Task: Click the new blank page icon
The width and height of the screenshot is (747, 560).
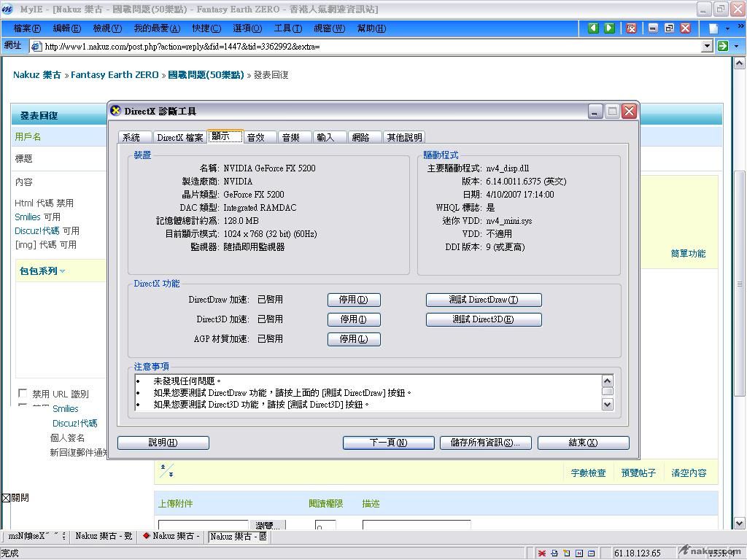Action: click(x=713, y=28)
